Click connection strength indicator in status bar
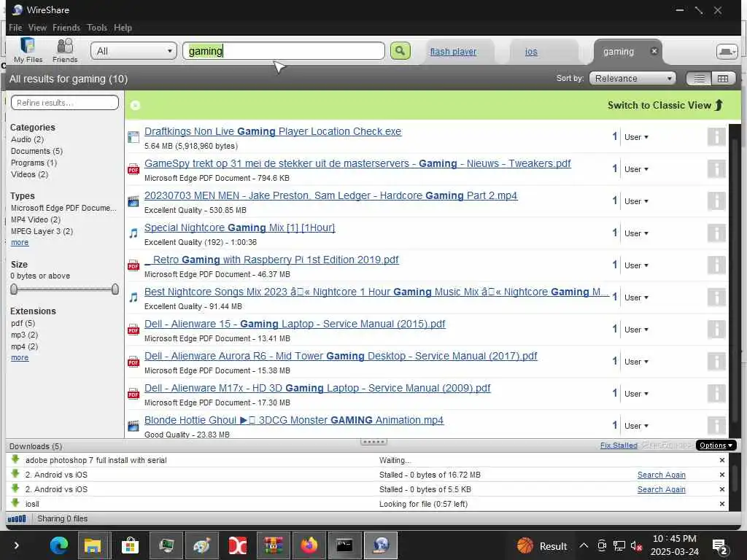 17,518
